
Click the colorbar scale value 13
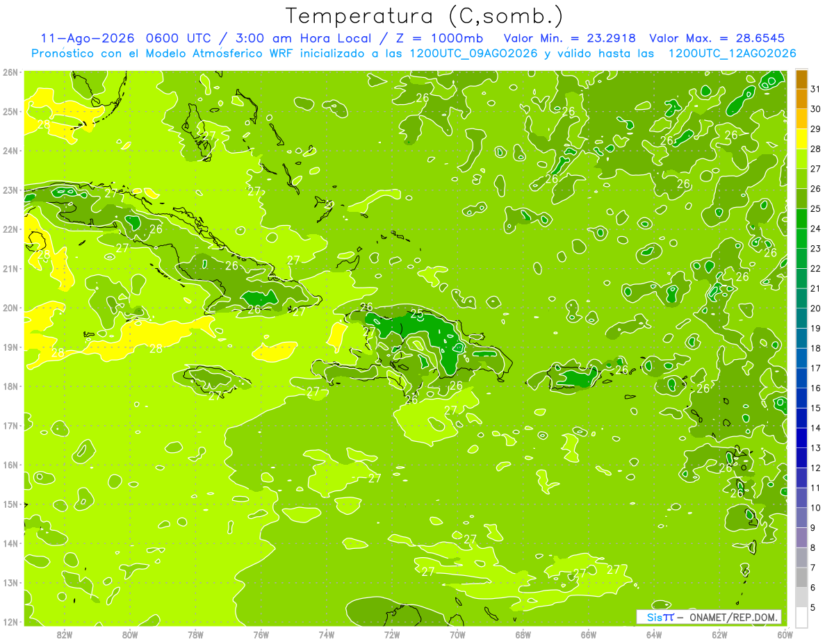point(816,447)
